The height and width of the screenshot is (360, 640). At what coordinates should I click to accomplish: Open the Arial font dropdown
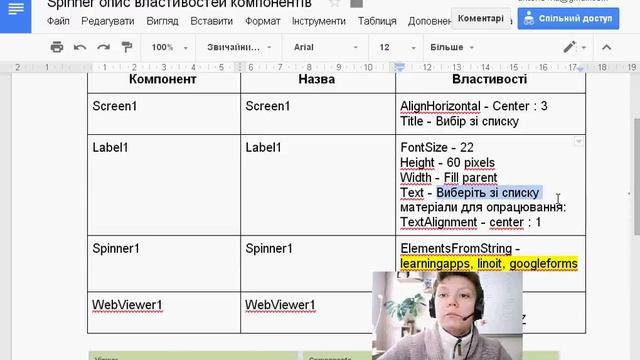325,47
